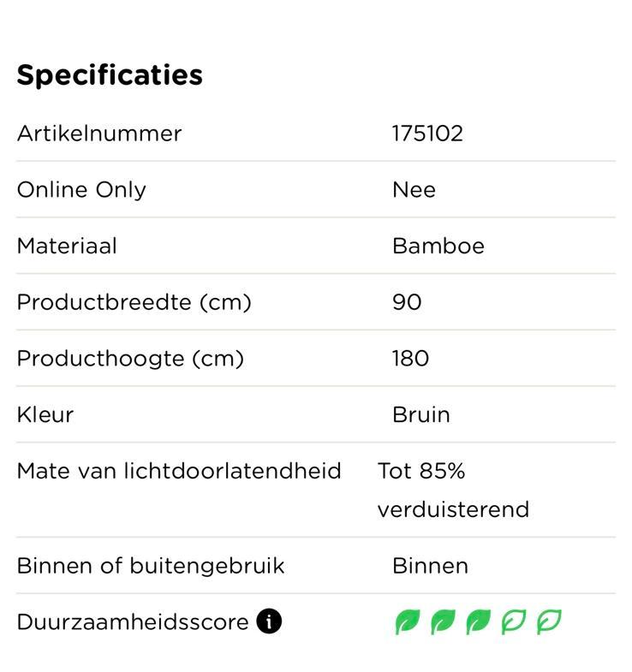
Task: Click the Binnen of buitengebruik label
Action: pyautogui.click(x=151, y=566)
